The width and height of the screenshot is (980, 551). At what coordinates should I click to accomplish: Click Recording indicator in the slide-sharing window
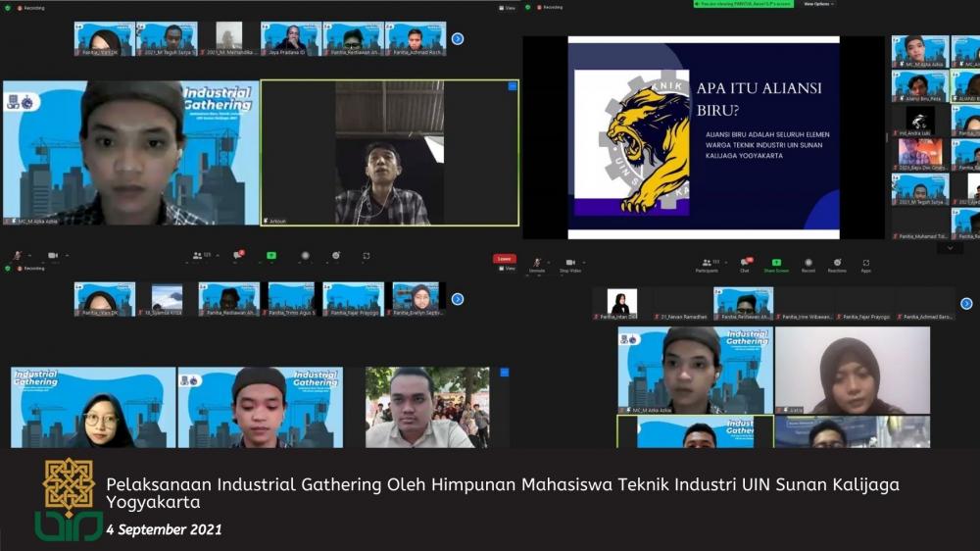coord(551,8)
